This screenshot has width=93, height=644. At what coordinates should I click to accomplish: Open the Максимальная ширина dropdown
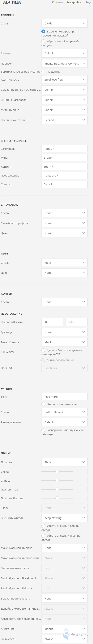coord(64,548)
